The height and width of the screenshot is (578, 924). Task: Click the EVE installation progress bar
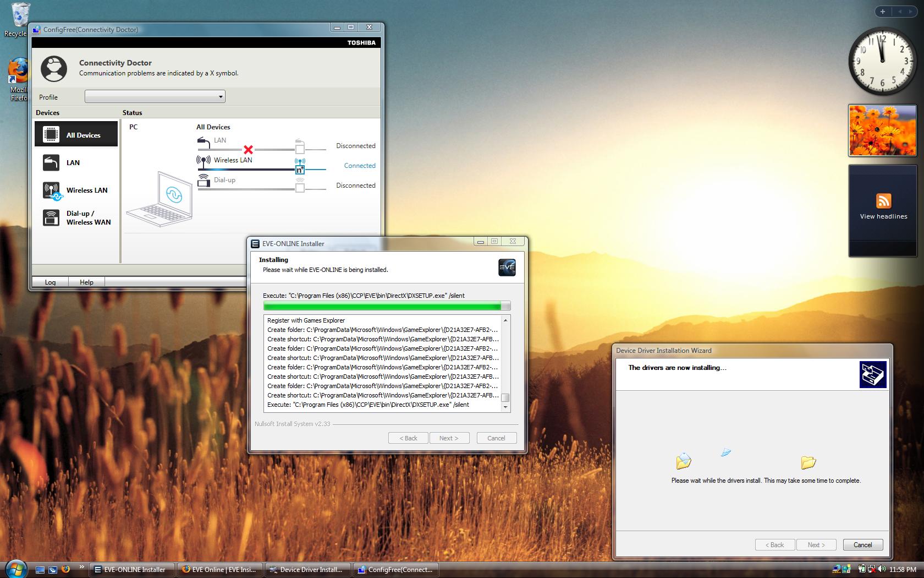click(387, 306)
